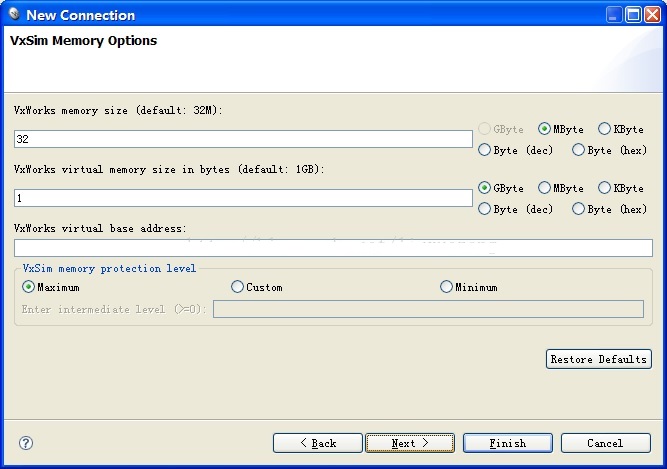
Task: Click 'VxSim Memory Options' heading
Action: (x=83, y=41)
